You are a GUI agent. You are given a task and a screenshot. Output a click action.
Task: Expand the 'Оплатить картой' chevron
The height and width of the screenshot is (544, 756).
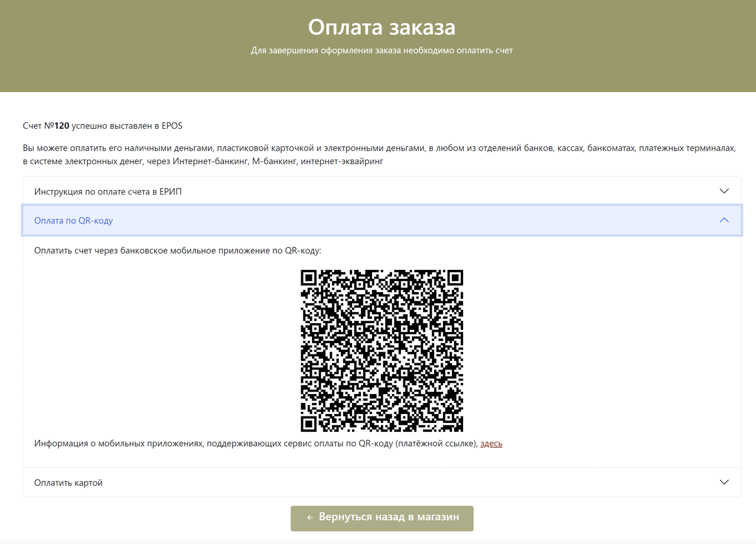click(x=724, y=482)
